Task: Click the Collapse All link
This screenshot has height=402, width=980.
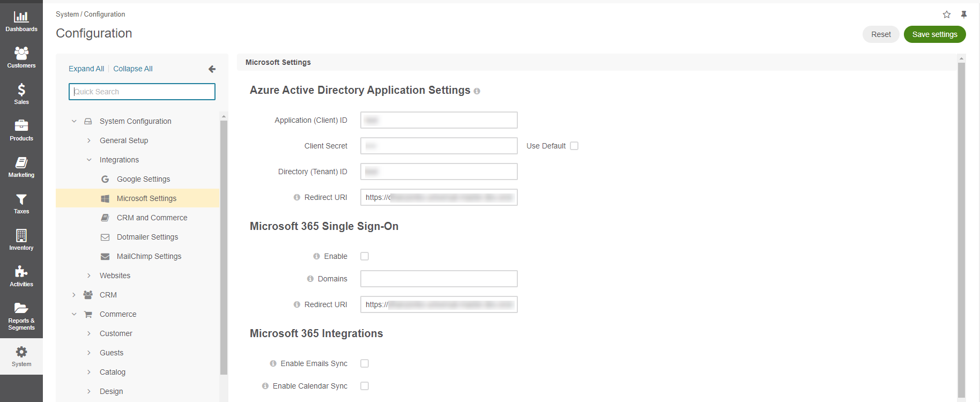Action: click(x=133, y=69)
